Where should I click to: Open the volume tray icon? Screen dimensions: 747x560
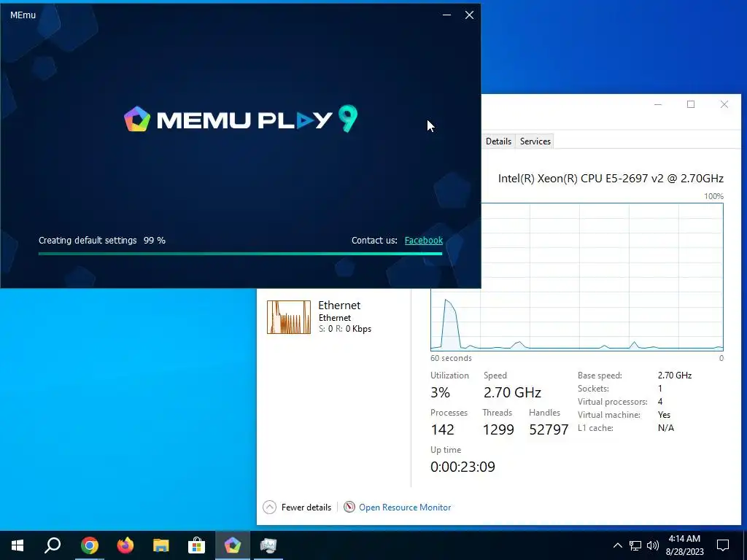tap(653, 545)
